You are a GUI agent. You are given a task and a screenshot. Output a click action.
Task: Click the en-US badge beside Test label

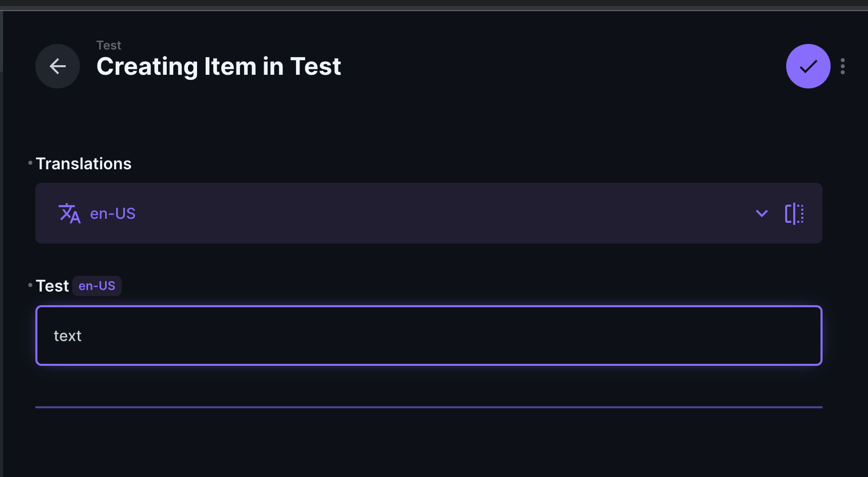pyautogui.click(x=97, y=286)
